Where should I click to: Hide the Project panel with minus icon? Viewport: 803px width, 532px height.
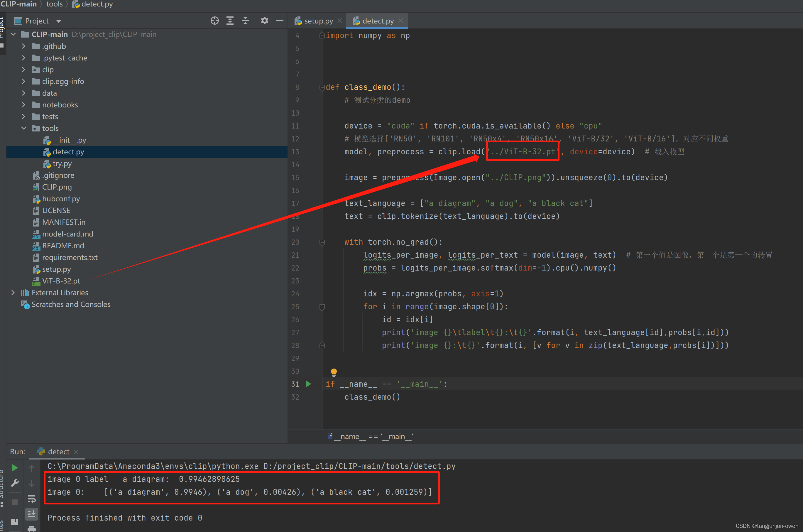click(280, 21)
